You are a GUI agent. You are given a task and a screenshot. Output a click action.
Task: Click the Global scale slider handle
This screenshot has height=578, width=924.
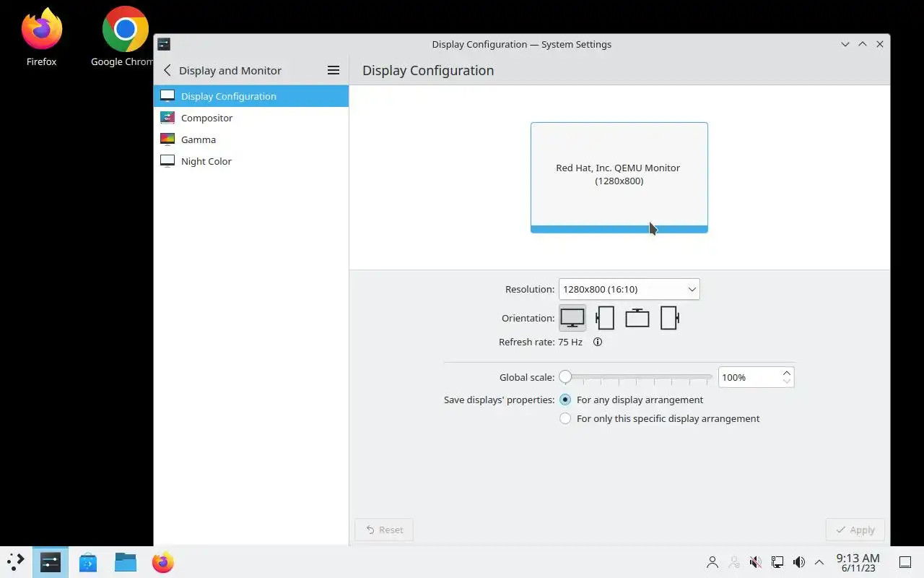pyautogui.click(x=565, y=376)
